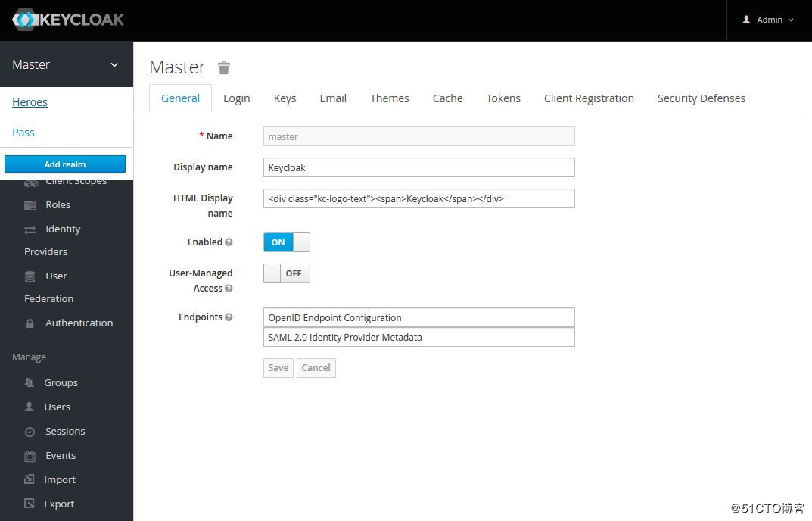The image size is (812, 521).
Task: Switch to the Themes tab
Action: (389, 98)
